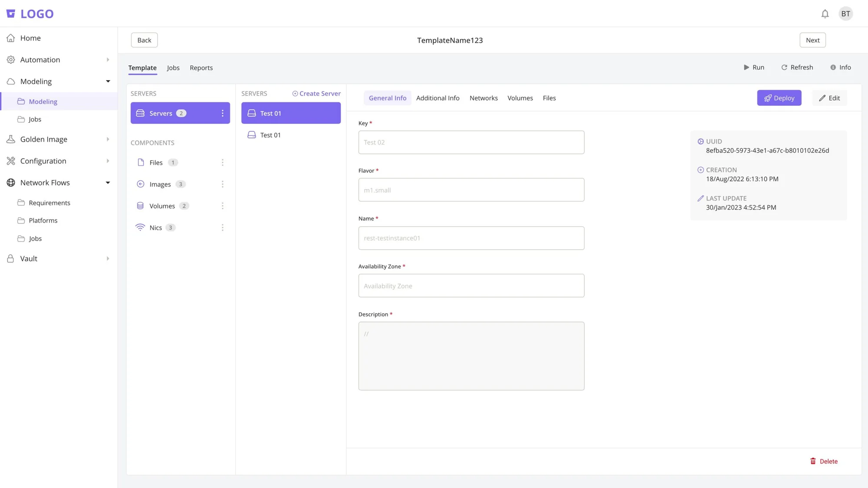
Task: Click the Images component icon
Action: tap(141, 184)
